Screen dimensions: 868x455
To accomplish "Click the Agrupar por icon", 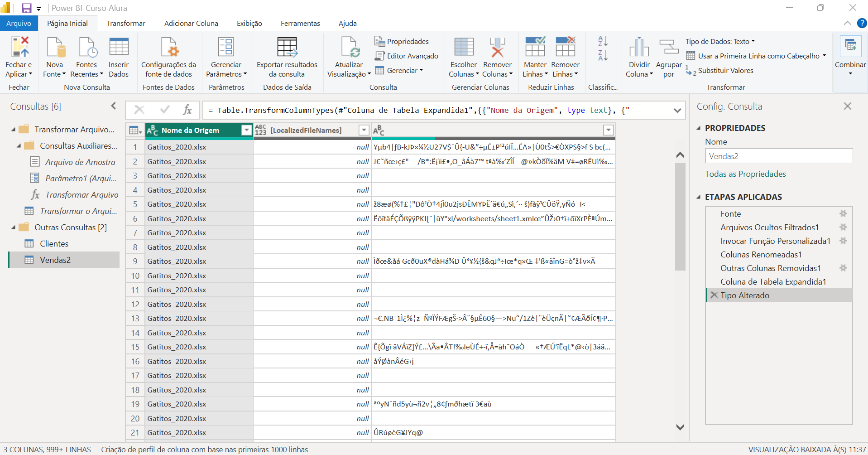I will [668, 47].
